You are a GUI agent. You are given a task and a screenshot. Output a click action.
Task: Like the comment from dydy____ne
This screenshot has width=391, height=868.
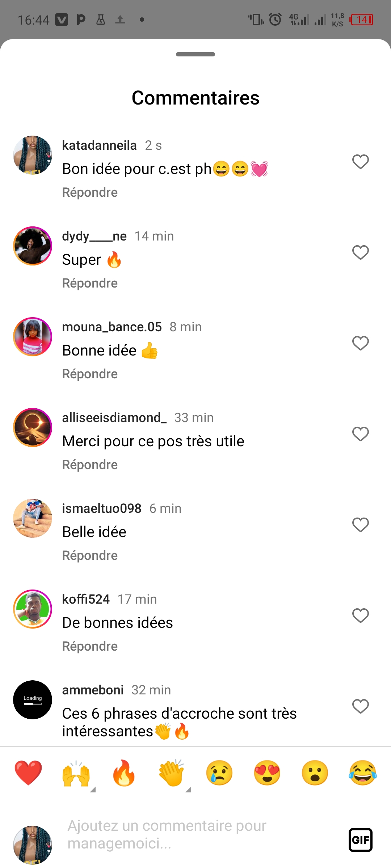[x=361, y=252]
